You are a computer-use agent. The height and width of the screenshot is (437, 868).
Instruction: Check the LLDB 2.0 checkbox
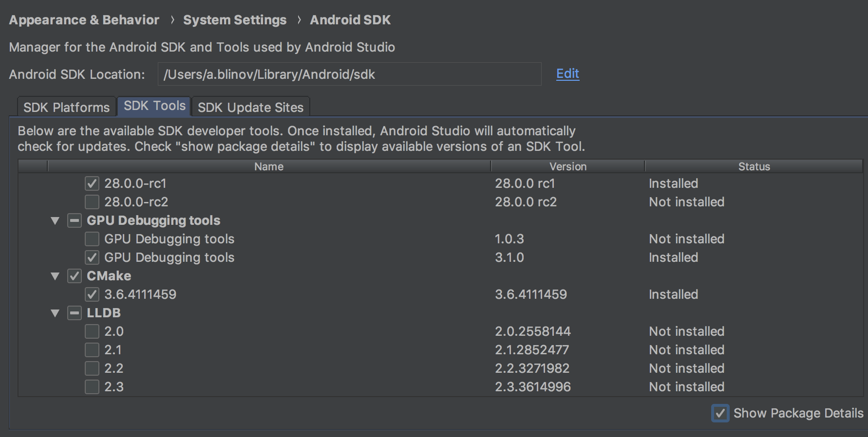click(92, 331)
